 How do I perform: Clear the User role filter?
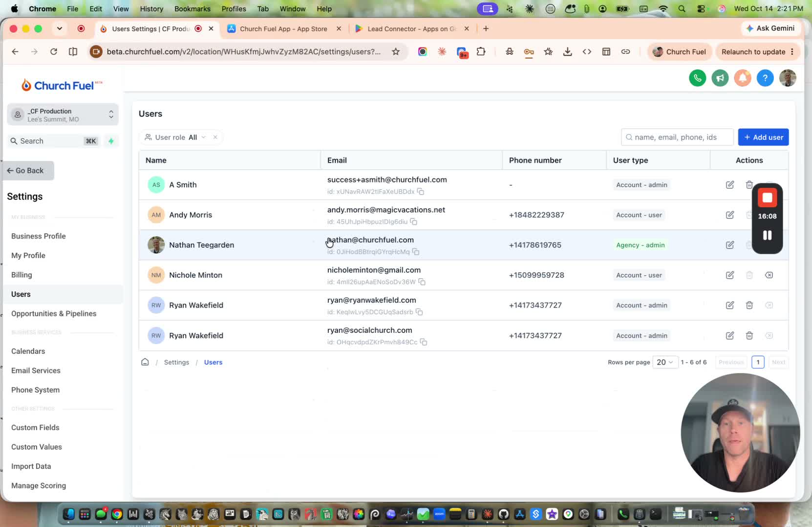point(215,137)
